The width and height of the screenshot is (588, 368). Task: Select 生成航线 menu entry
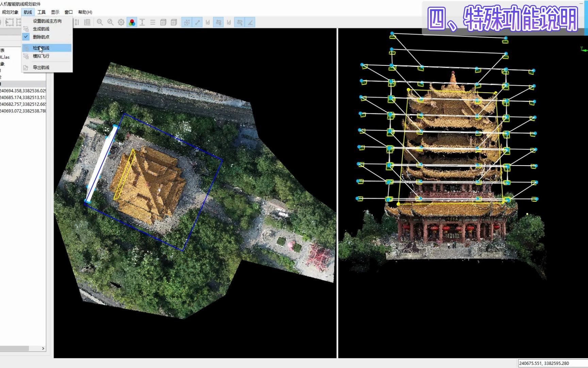pyautogui.click(x=47, y=29)
